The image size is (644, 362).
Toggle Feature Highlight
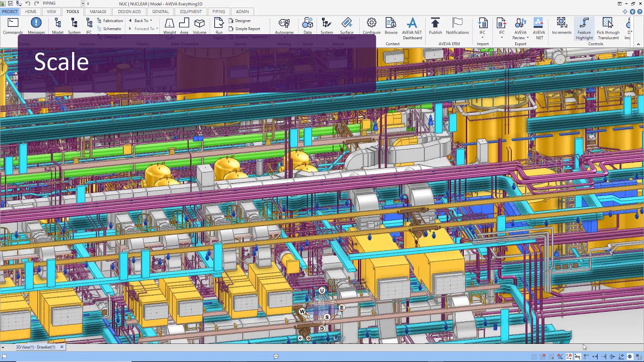click(x=584, y=29)
